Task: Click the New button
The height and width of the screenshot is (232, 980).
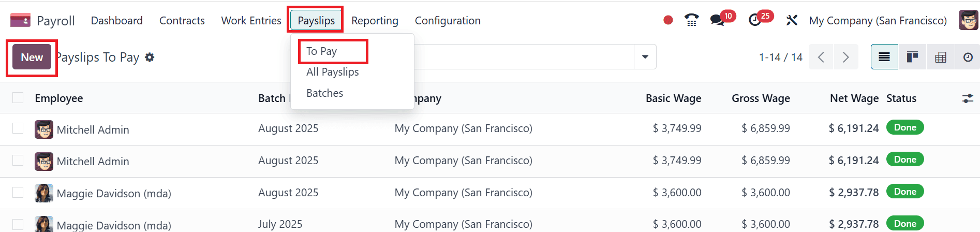Action: coord(32,57)
